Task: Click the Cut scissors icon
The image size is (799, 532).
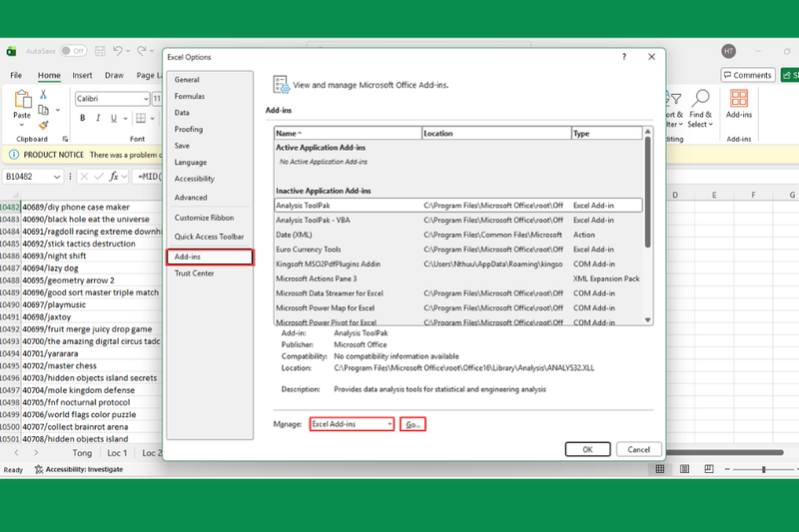Action: (43, 95)
